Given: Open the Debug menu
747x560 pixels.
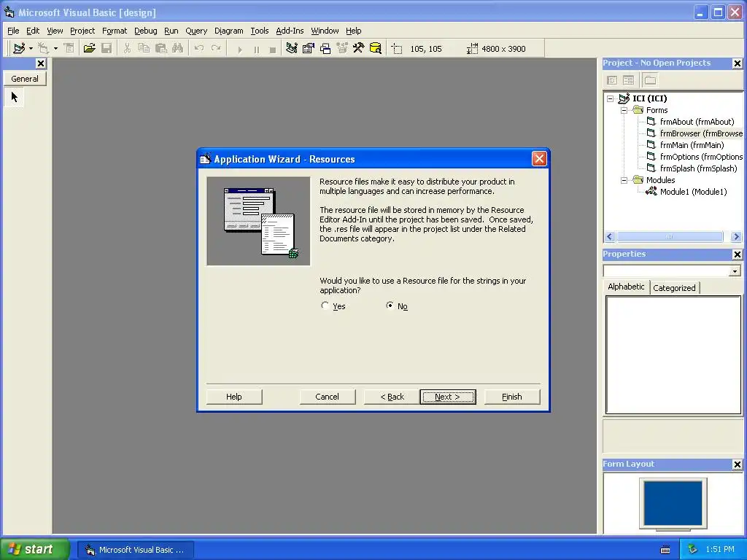Looking at the screenshot, I should pyautogui.click(x=145, y=31).
